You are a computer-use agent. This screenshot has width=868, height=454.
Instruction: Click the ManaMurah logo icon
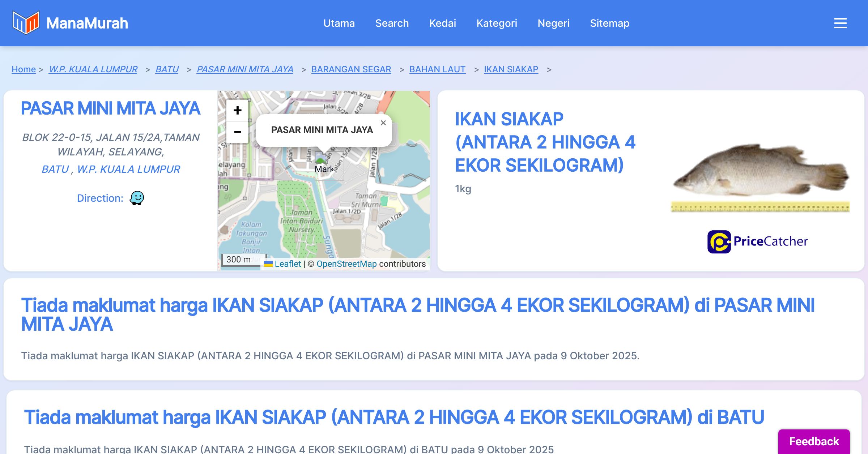click(x=26, y=23)
